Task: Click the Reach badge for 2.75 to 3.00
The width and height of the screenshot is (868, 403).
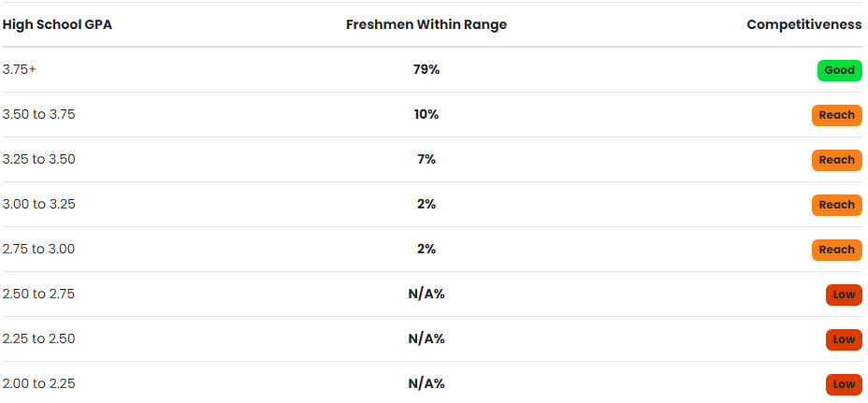Action: point(836,250)
